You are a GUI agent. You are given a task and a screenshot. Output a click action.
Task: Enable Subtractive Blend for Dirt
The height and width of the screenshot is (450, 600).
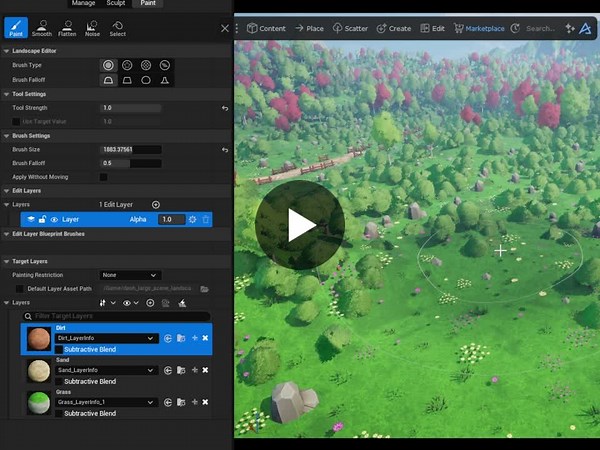tap(59, 349)
